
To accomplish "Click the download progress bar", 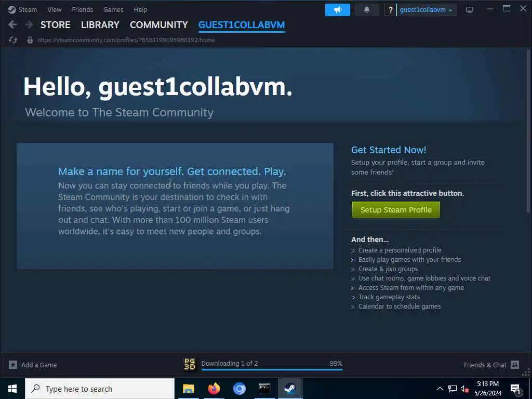I will 272,369.
